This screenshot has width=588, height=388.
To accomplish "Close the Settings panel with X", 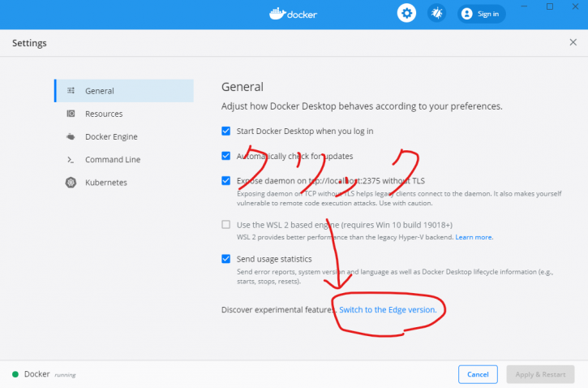I will coord(573,42).
